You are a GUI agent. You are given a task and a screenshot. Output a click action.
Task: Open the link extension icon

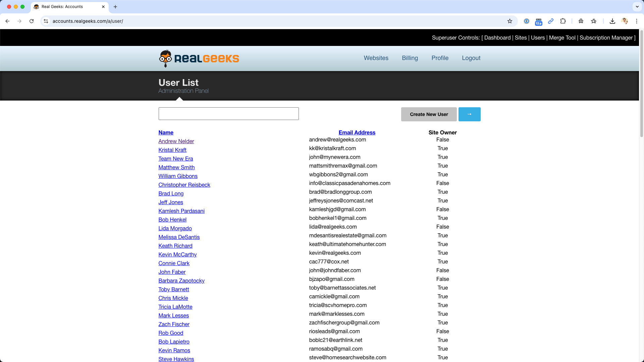coord(551,21)
